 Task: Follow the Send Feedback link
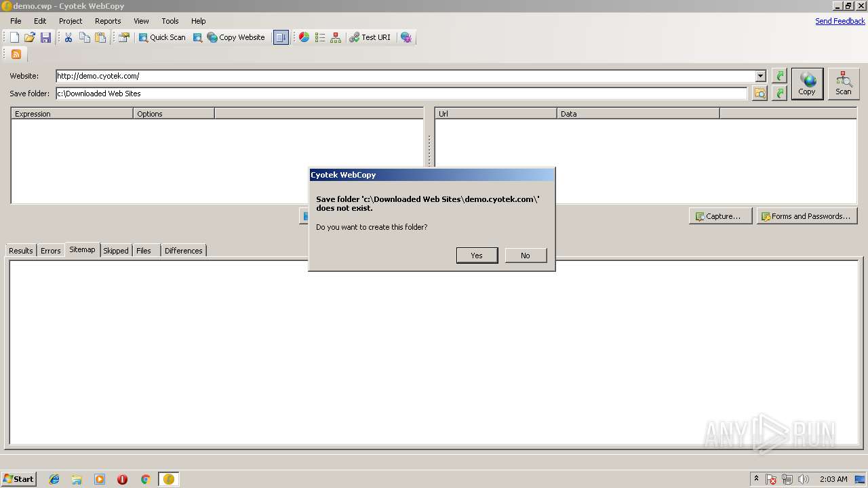tap(840, 21)
